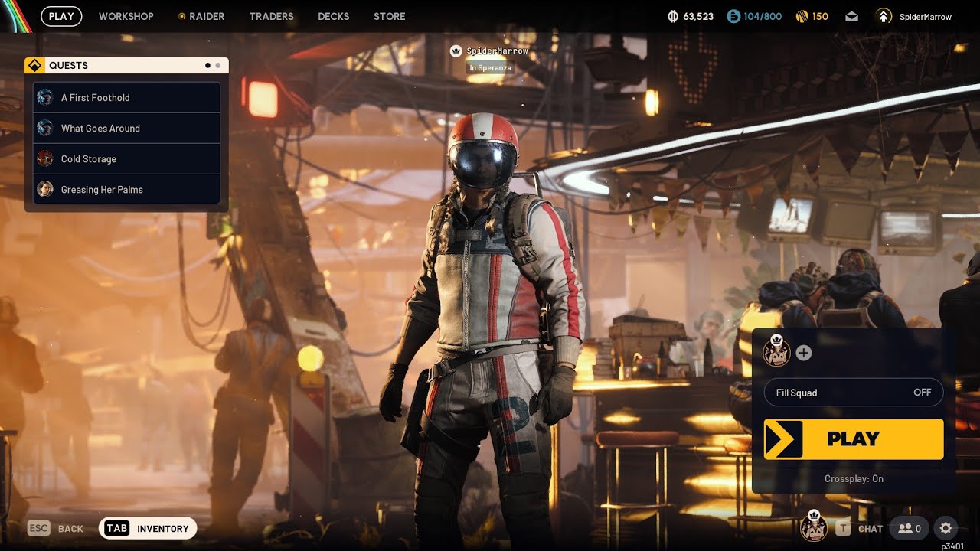This screenshot has height=551, width=980.
Task: Visit the STORE tab
Action: pyautogui.click(x=390, y=16)
